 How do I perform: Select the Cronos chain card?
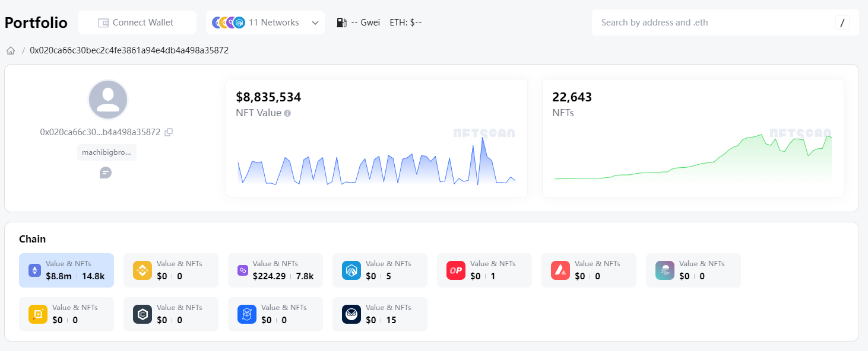170,314
